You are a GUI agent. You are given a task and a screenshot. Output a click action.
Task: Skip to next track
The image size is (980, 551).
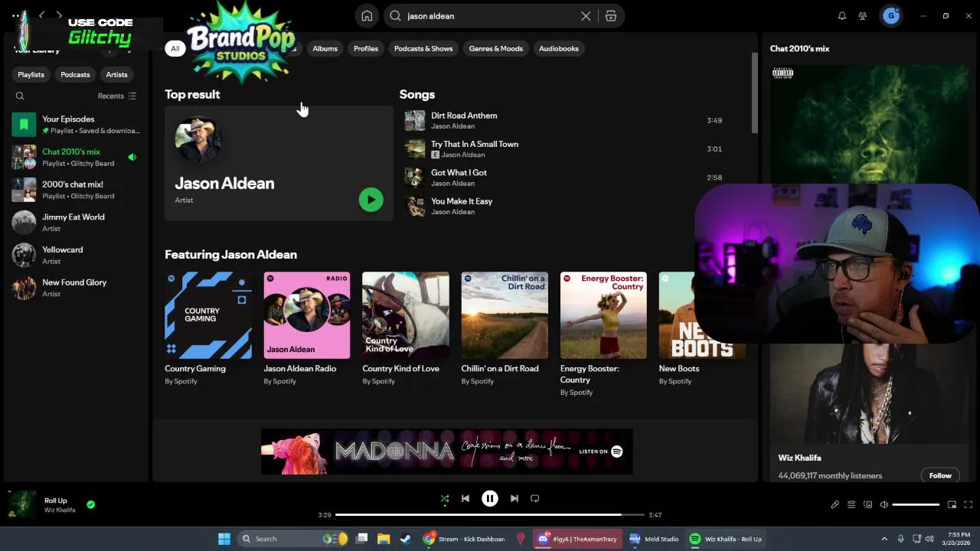pos(514,499)
